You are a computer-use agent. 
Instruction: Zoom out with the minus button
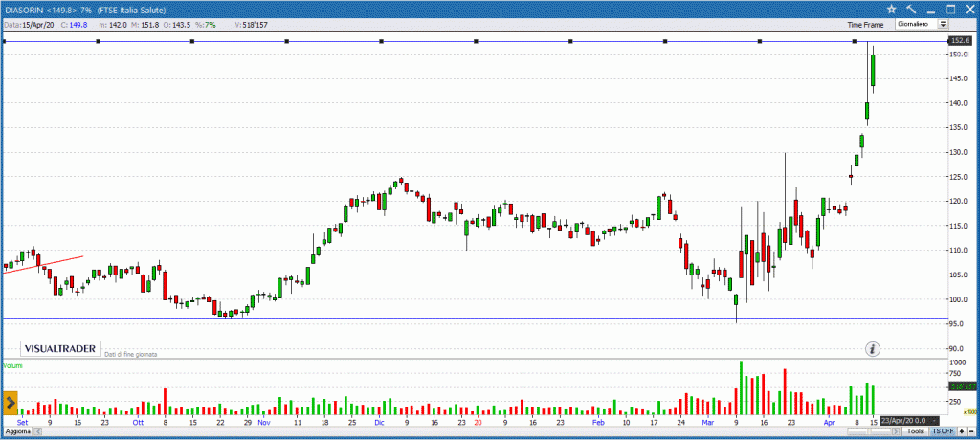[x=970, y=431]
